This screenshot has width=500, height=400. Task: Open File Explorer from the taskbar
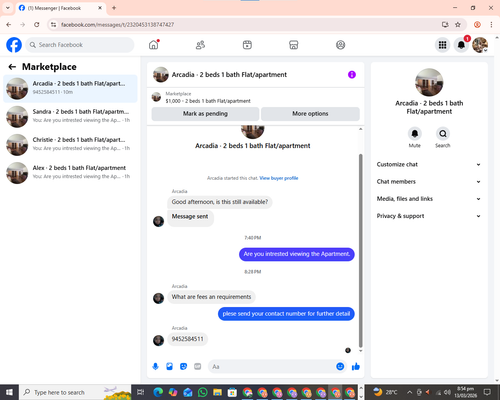click(x=217, y=392)
